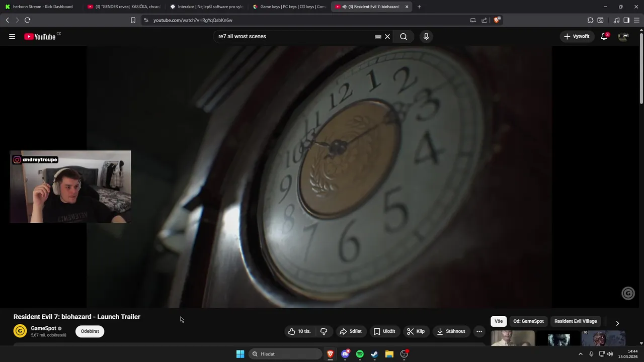
Task: Go forward in browser
Action: [17, 20]
